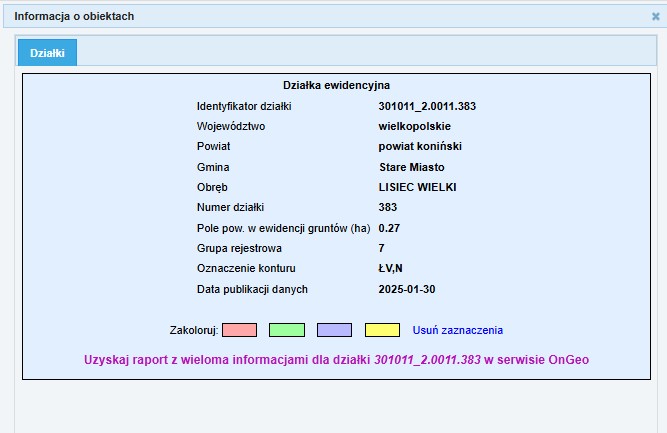Close the Informacja o obiektach dialog

(x=656, y=17)
